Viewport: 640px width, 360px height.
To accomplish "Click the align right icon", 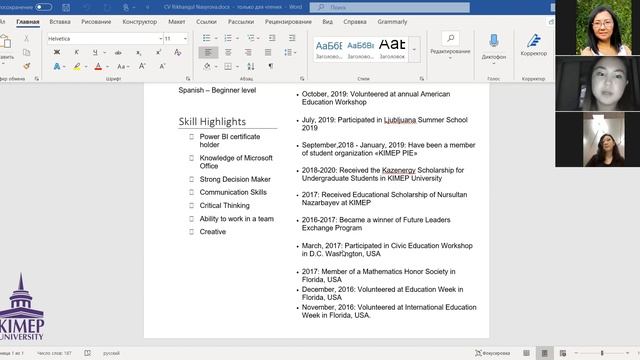I will [248, 52].
